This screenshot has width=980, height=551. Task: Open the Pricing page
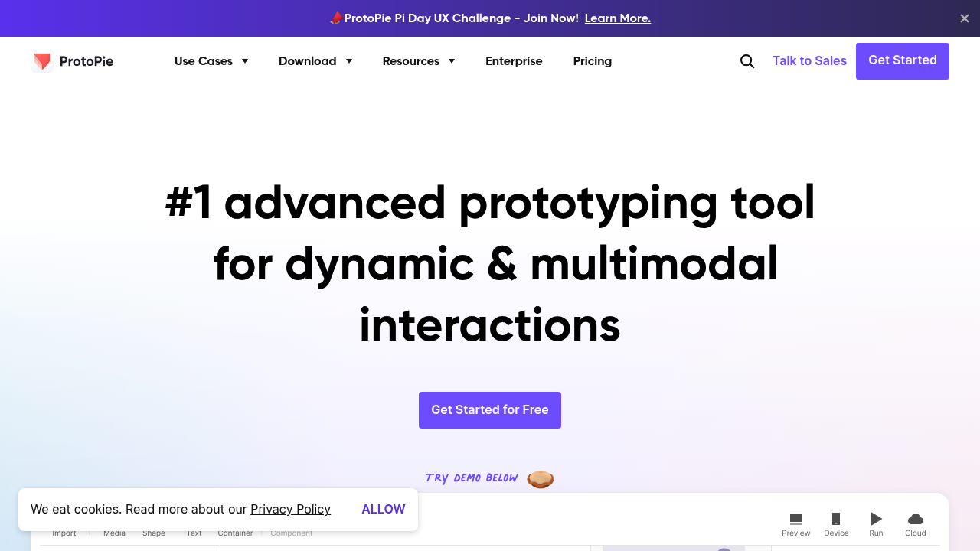point(592,61)
